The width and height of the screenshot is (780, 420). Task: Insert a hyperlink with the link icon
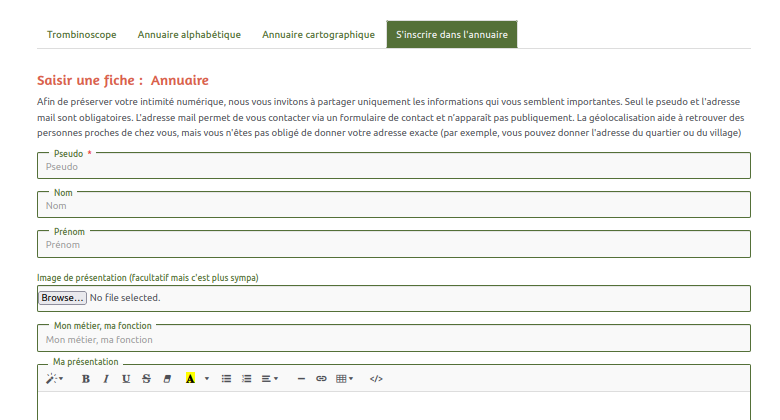point(321,379)
